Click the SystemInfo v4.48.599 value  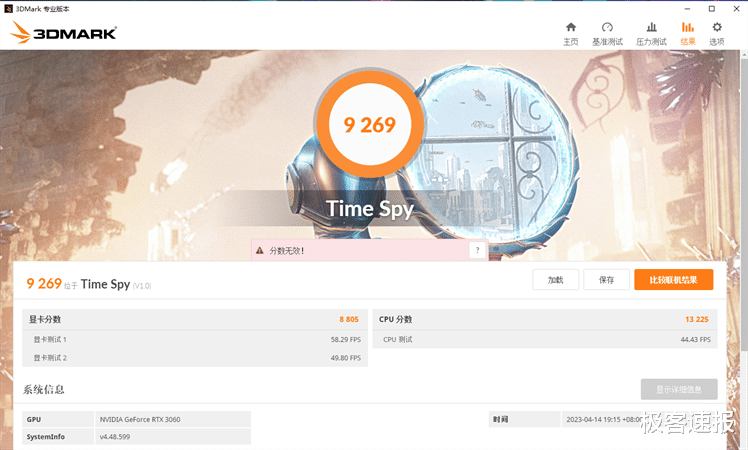tap(173, 436)
